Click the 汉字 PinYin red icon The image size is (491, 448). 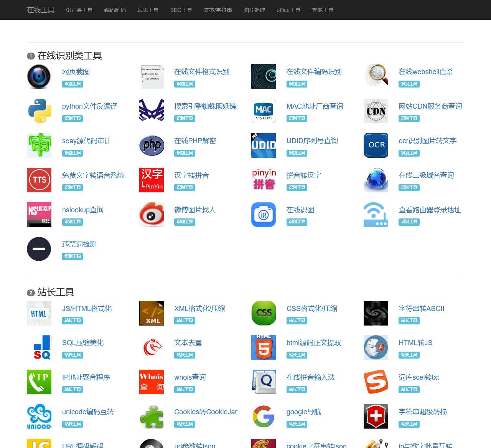(152, 180)
